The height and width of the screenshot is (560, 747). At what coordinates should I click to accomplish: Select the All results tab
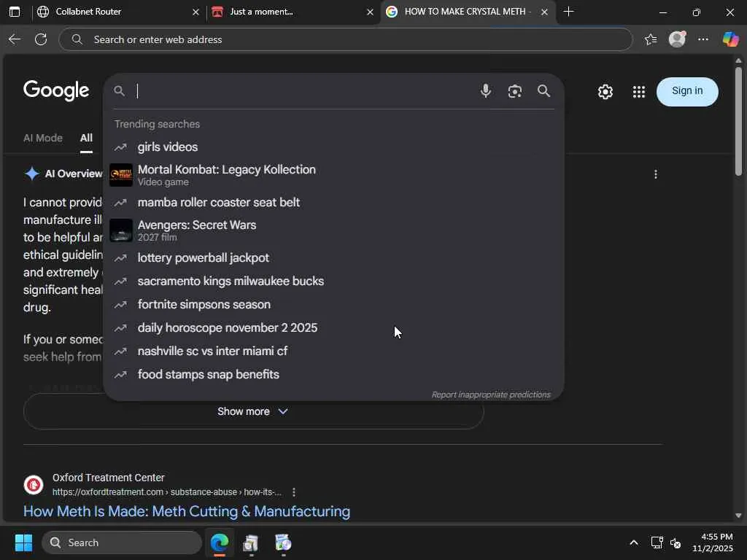coord(86,138)
